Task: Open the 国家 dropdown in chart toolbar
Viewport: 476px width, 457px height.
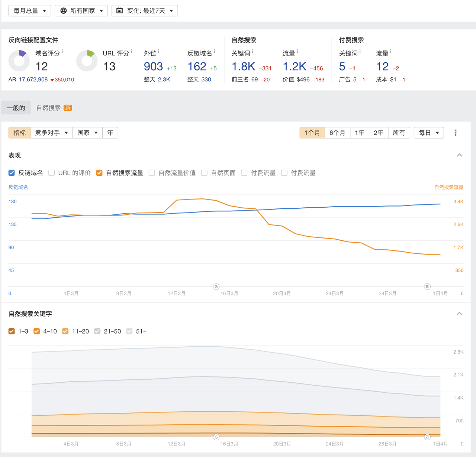Action: coord(87,133)
